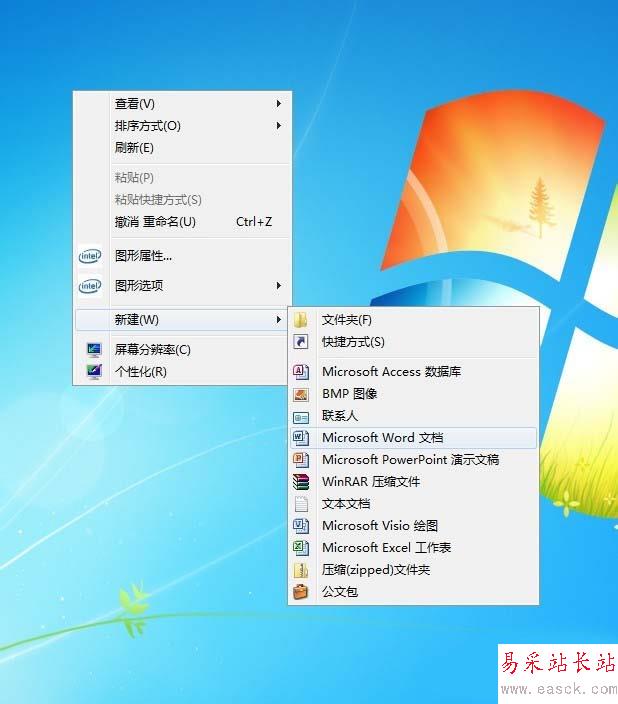The image size is (618, 704).
Task: Click the zipped folder icon
Action: click(301, 570)
